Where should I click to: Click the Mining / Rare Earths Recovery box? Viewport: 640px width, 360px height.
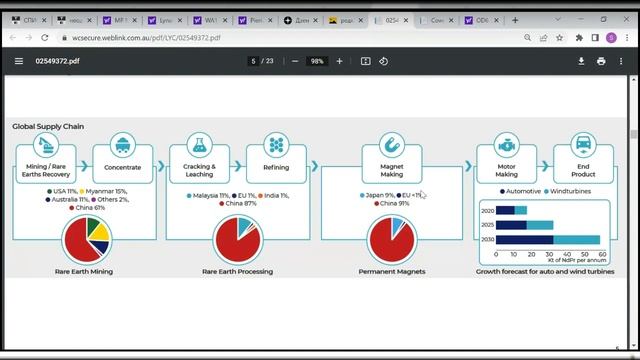click(x=46, y=164)
